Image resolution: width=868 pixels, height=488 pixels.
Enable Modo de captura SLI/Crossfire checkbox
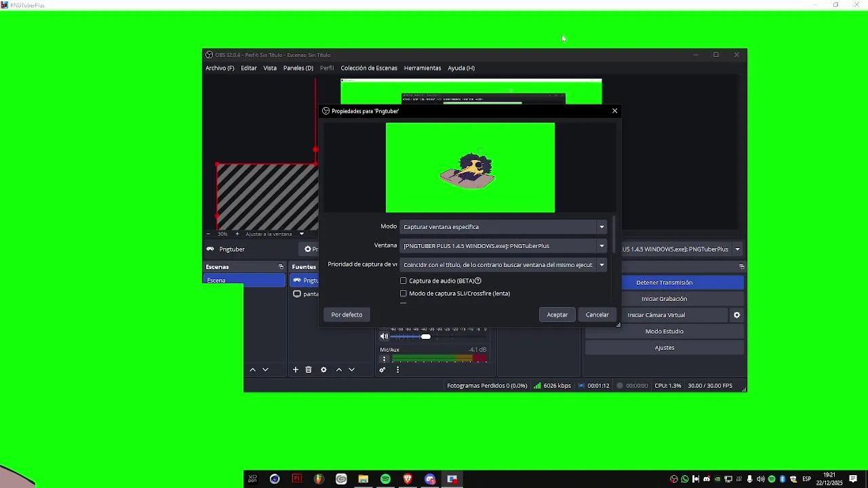tap(403, 293)
